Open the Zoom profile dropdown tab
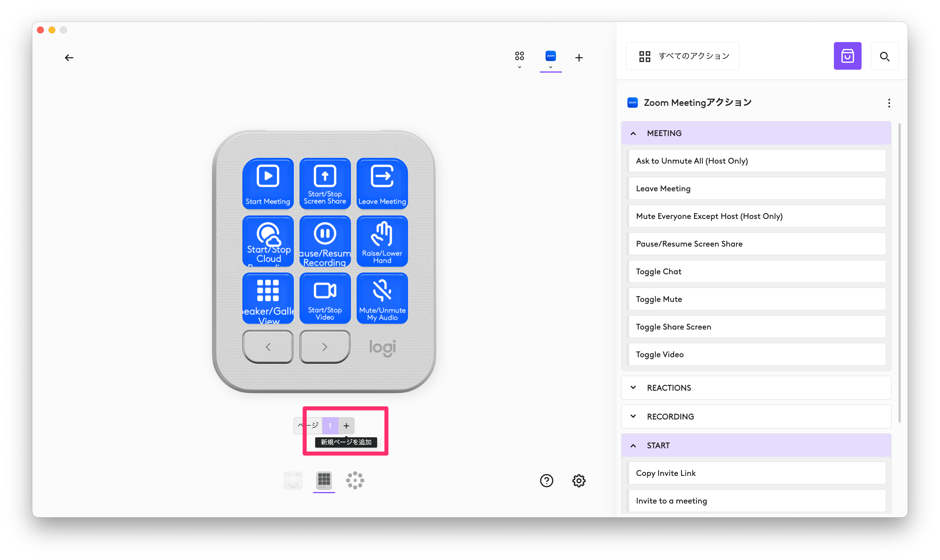Viewport: 940px width, 560px height. click(x=550, y=59)
